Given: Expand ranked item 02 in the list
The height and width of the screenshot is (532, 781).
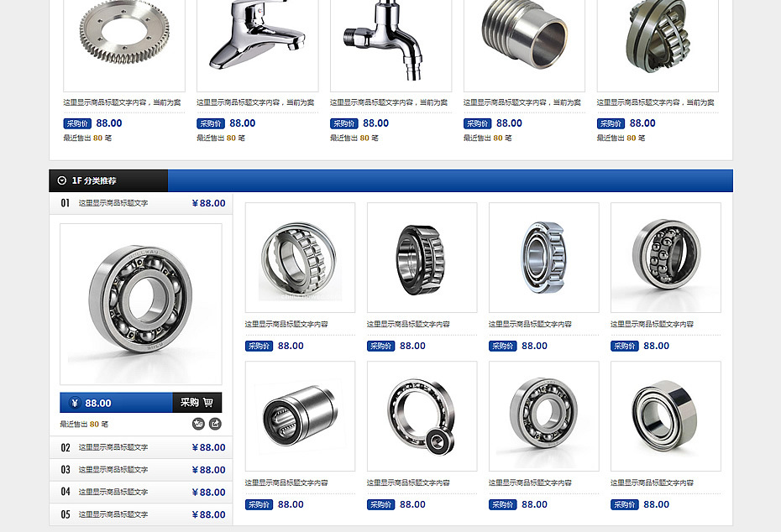Looking at the screenshot, I should 141,447.
